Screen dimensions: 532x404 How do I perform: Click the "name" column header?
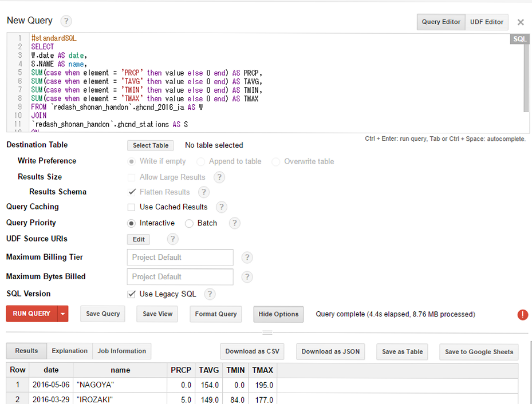pos(120,370)
